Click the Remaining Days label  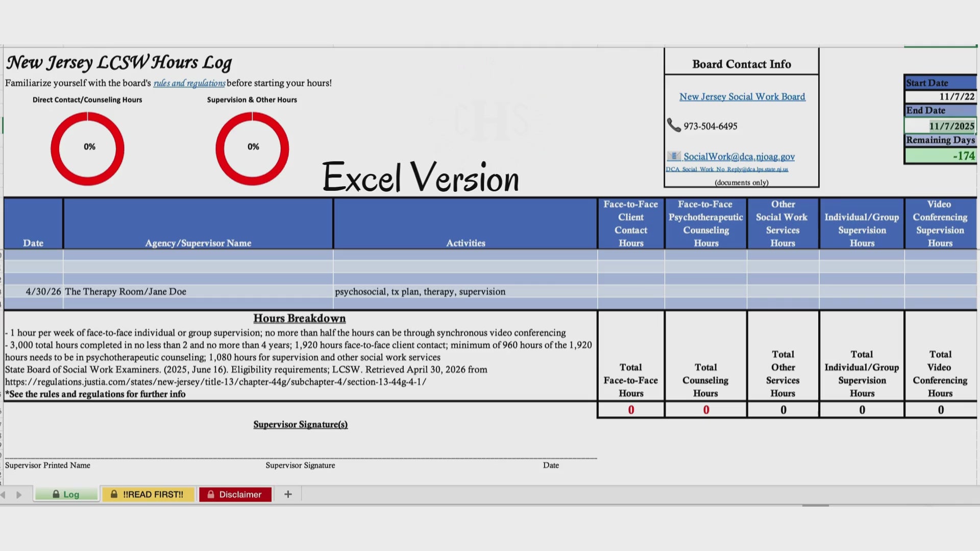coord(940,140)
